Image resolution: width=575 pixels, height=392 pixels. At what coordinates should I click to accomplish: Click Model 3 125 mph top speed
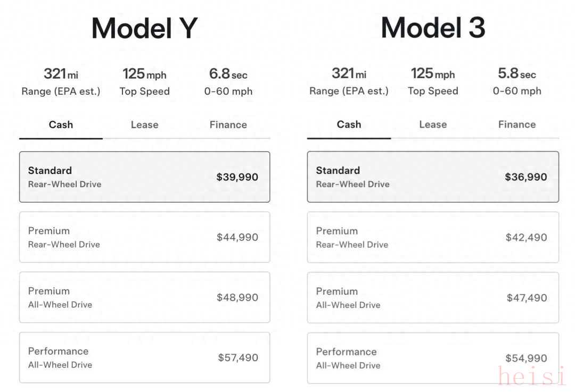pos(432,82)
